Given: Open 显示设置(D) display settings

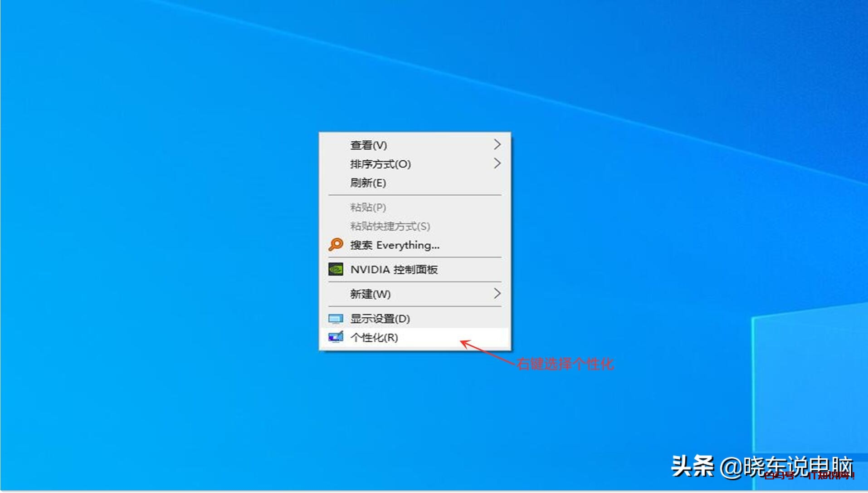Looking at the screenshot, I should (380, 319).
